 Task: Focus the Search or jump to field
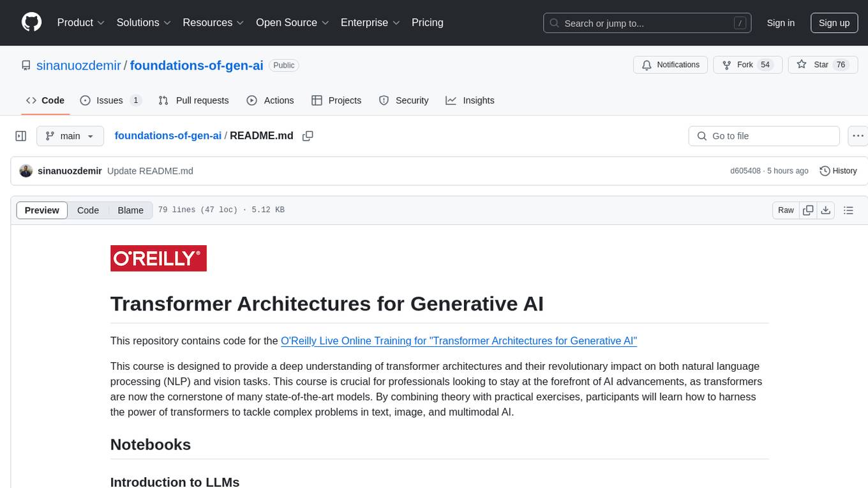[646, 23]
